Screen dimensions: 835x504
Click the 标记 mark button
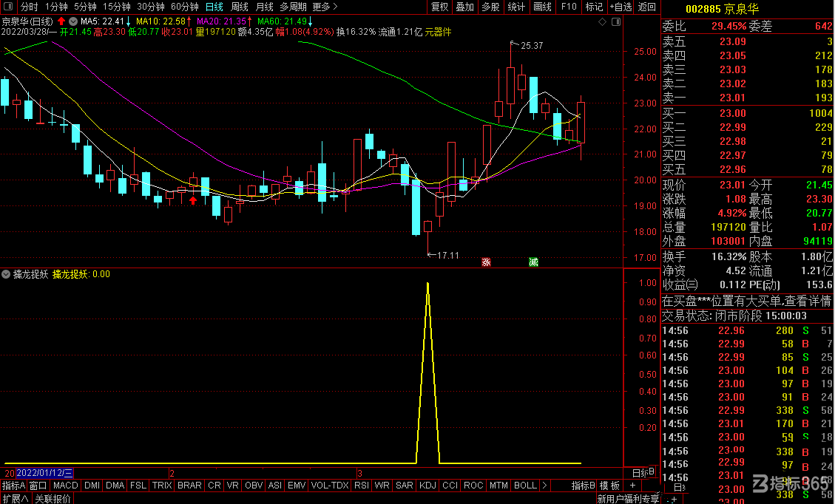pyautogui.click(x=594, y=7)
